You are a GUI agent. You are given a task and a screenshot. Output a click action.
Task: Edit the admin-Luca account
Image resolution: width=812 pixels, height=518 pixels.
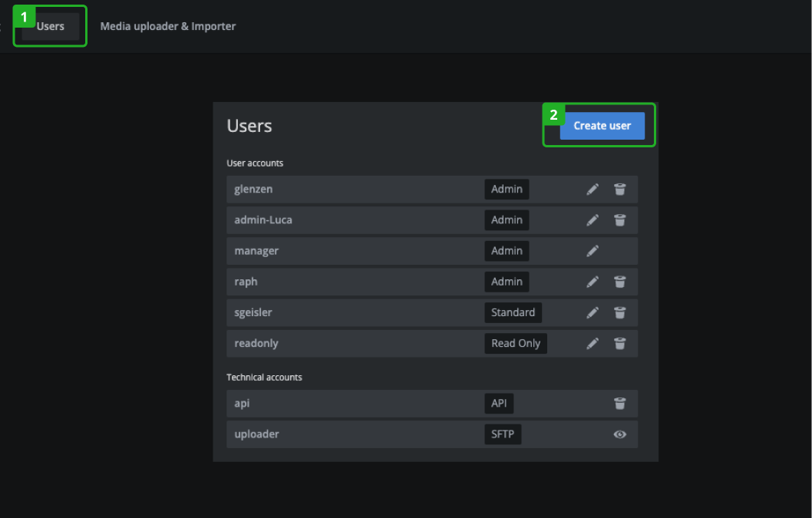[592, 220]
